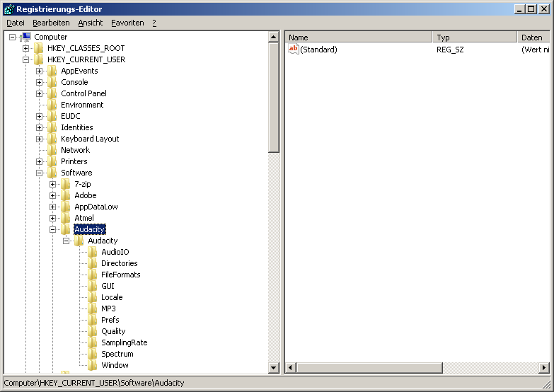Click the Registrierungs-Editor title bar icon
The width and height of the screenshot is (554, 392).
tap(9, 9)
